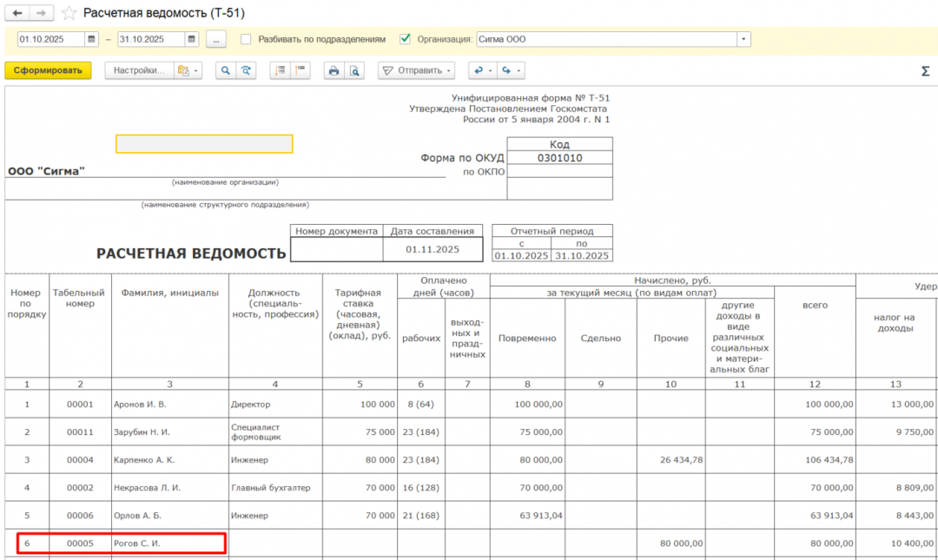The width and height of the screenshot is (938, 560).
Task: Open the period selection ellipsis button
Action: point(216,39)
